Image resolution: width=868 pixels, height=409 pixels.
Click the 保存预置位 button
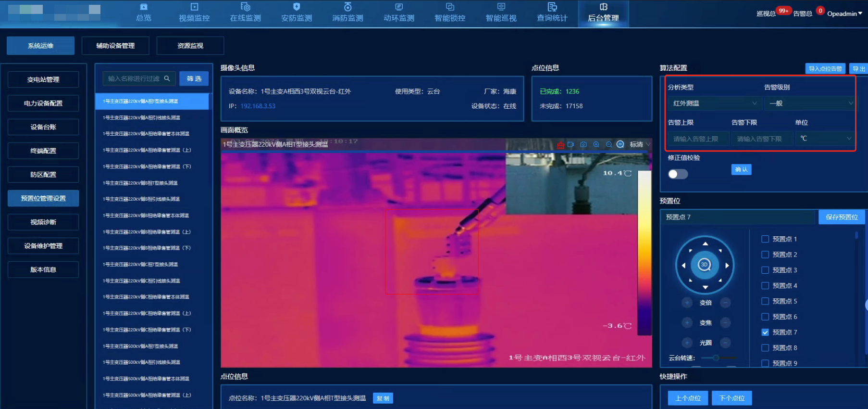click(x=841, y=217)
